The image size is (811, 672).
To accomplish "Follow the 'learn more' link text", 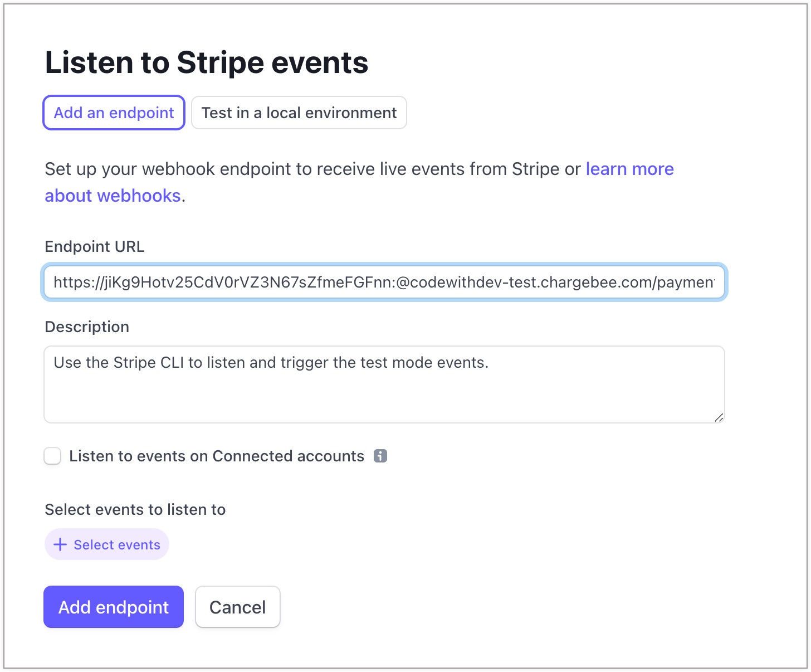I will coord(629,169).
